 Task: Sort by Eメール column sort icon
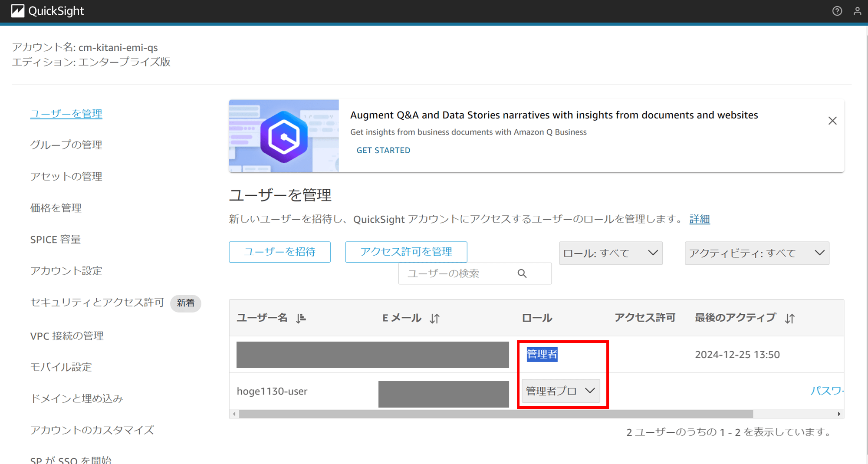click(x=434, y=319)
